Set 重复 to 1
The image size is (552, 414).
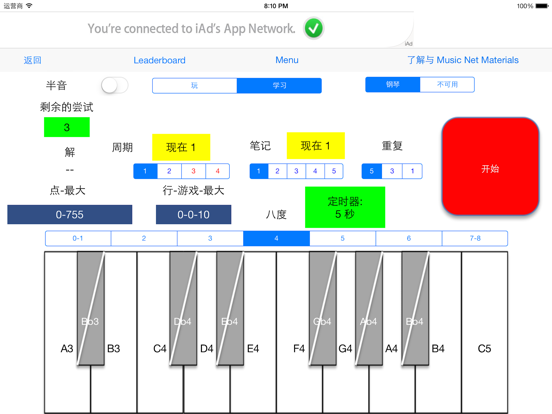412,171
